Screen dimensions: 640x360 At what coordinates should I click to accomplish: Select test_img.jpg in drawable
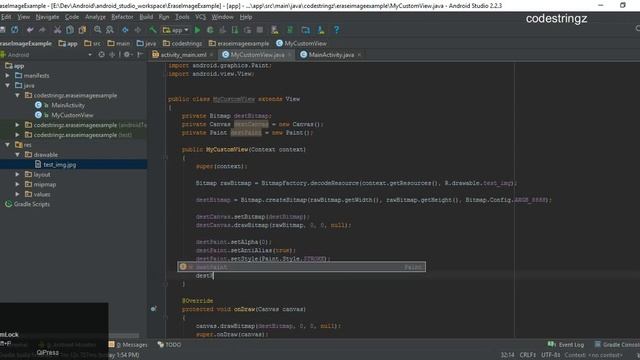tap(60, 164)
